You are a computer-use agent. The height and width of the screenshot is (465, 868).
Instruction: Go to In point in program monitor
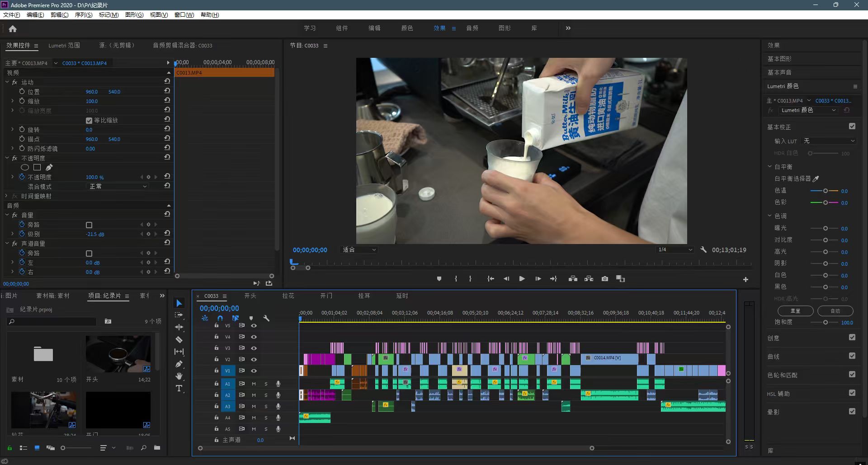(491, 279)
